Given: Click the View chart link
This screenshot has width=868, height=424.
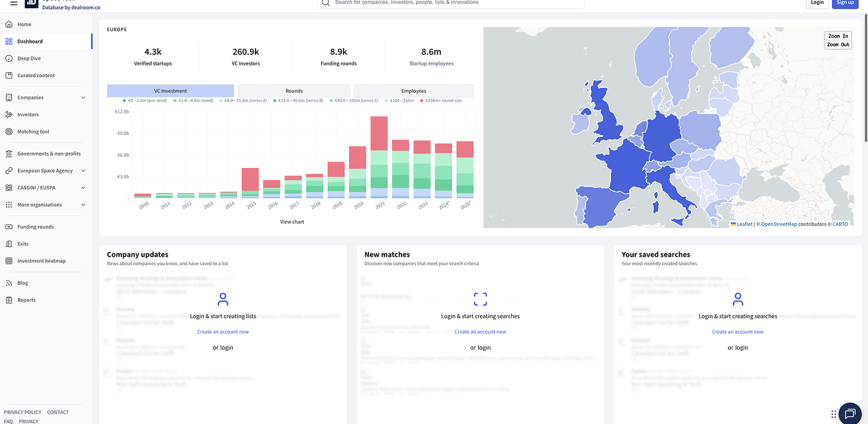Looking at the screenshot, I should point(292,222).
